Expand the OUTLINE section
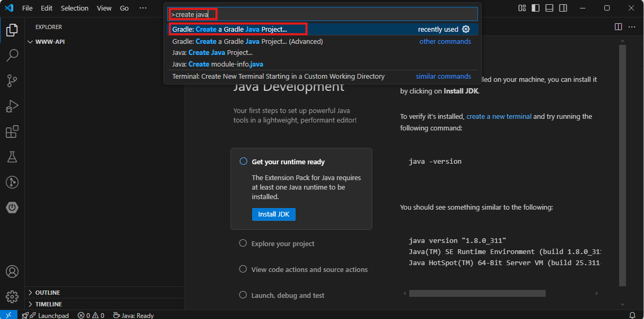 coord(105,293)
